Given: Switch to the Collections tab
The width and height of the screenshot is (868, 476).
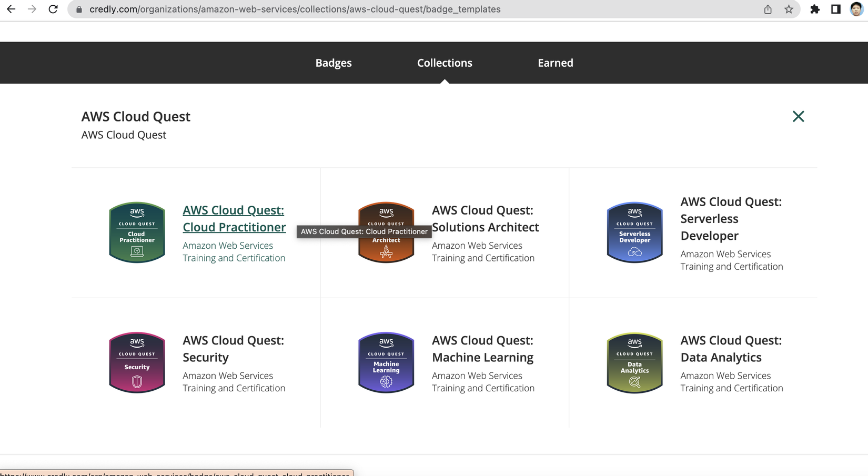Looking at the screenshot, I should coord(445,63).
